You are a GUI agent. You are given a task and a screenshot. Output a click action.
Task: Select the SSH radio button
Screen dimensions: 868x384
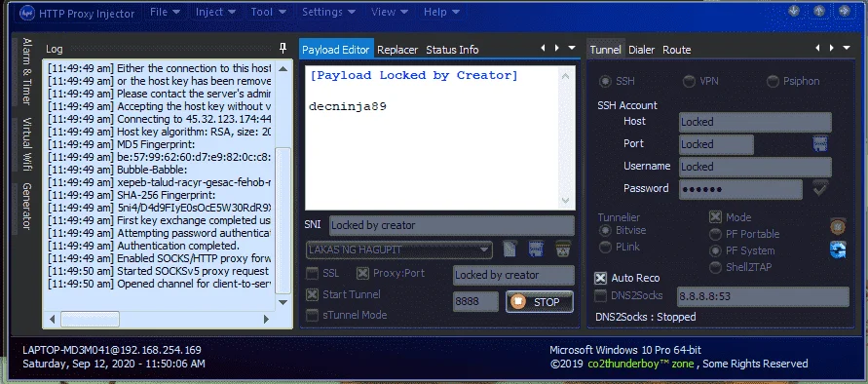(x=606, y=82)
